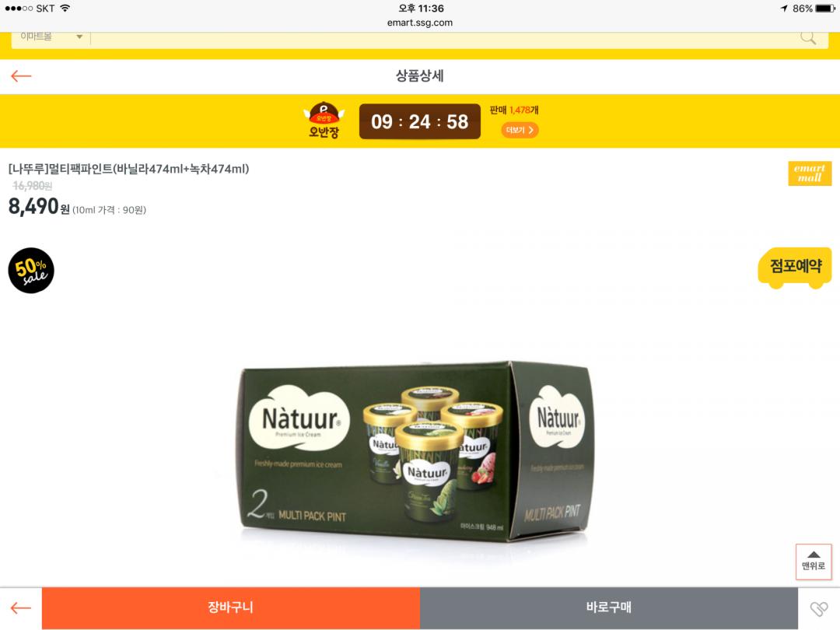Click the search input field
840x630 pixels.
[445, 37]
